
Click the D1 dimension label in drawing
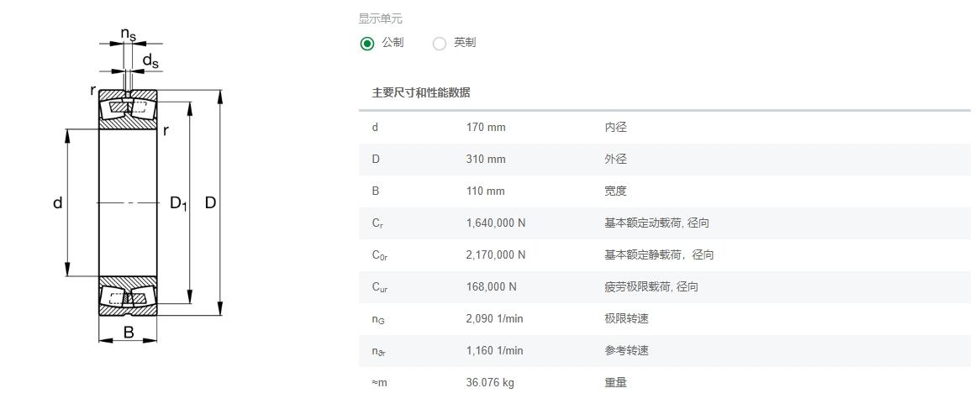coord(179,203)
